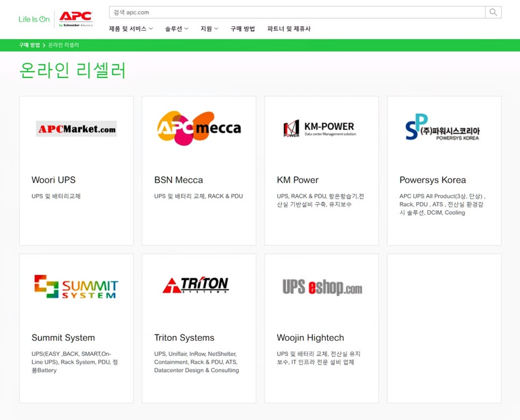Viewport: 520px width, 420px height.
Task: Expand the 제품 및 서비스 menu
Action: [x=131, y=29]
